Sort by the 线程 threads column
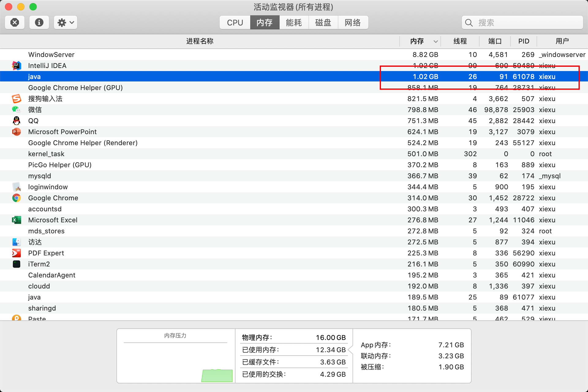588x392 pixels. [460, 41]
